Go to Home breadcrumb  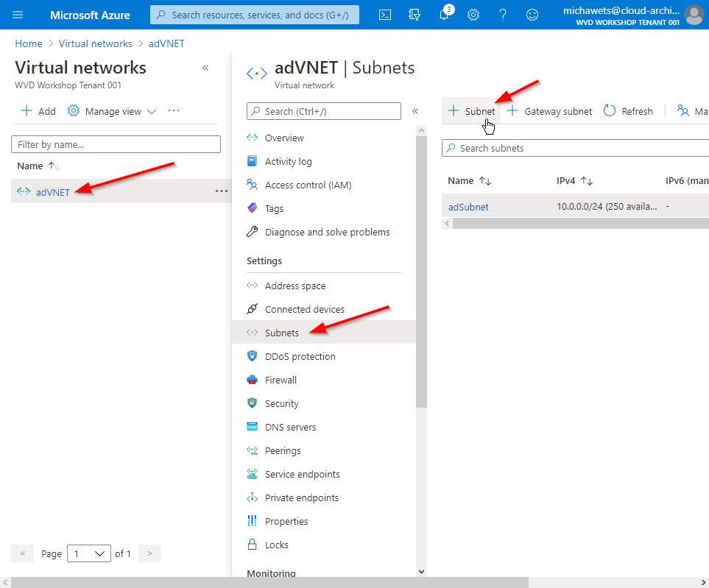[x=29, y=43]
